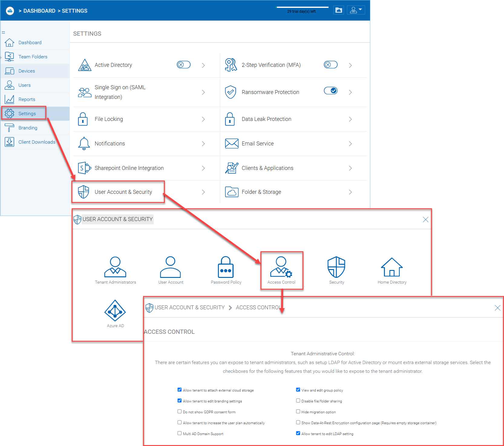Open the Access Control icon

point(281,267)
